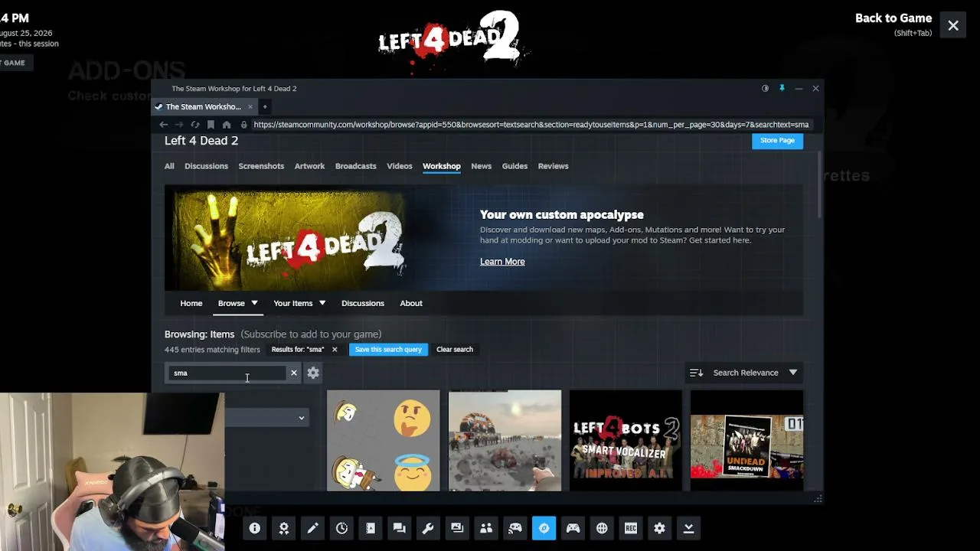Open the downloads arrow icon in overlay
The width and height of the screenshot is (980, 551).
point(688,528)
